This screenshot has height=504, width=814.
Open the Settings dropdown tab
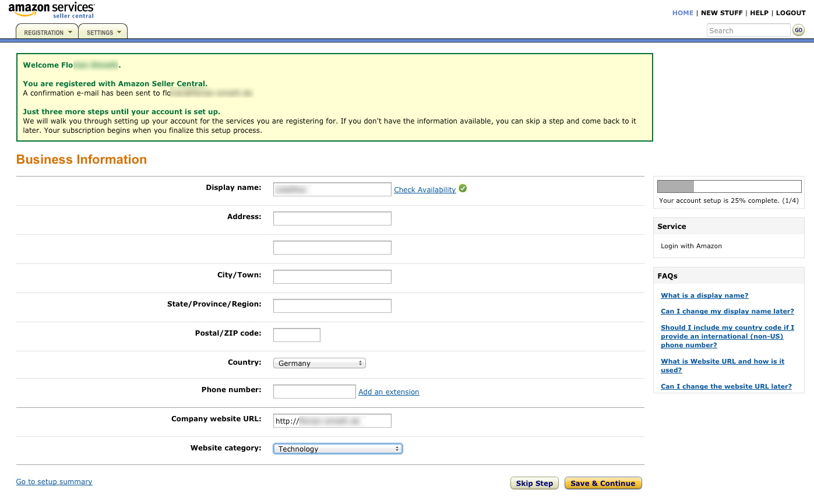[x=103, y=33]
